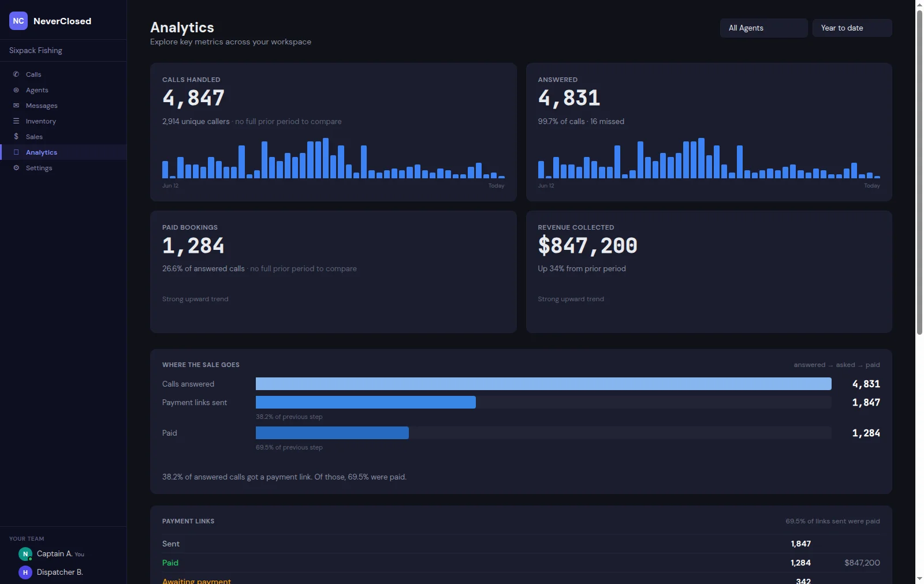
Task: Click the NC NeverClosed logo badge
Action: point(18,21)
